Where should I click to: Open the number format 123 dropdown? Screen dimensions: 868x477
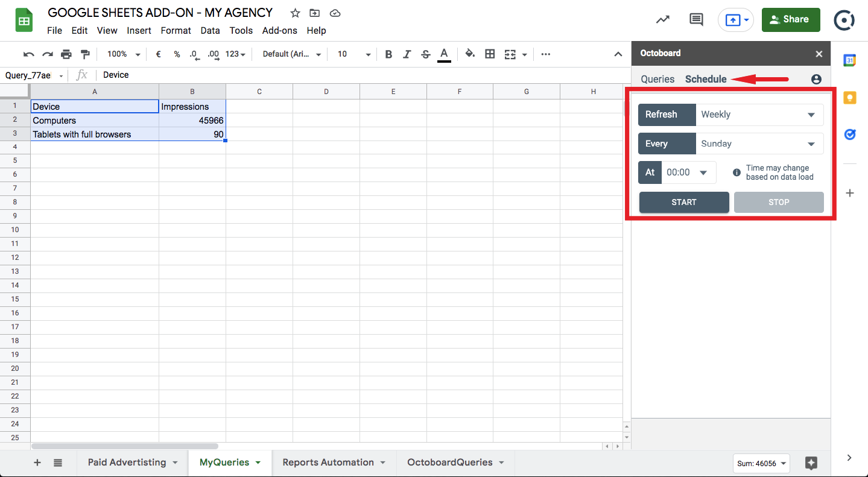pyautogui.click(x=235, y=54)
